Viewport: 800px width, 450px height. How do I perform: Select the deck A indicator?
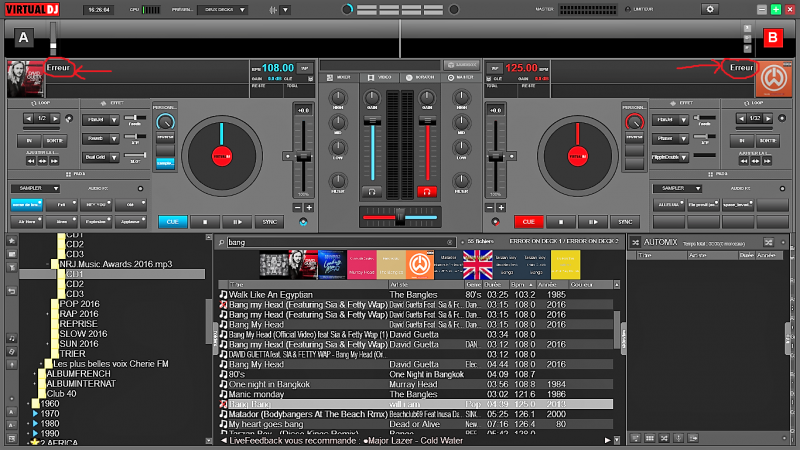tap(23, 37)
